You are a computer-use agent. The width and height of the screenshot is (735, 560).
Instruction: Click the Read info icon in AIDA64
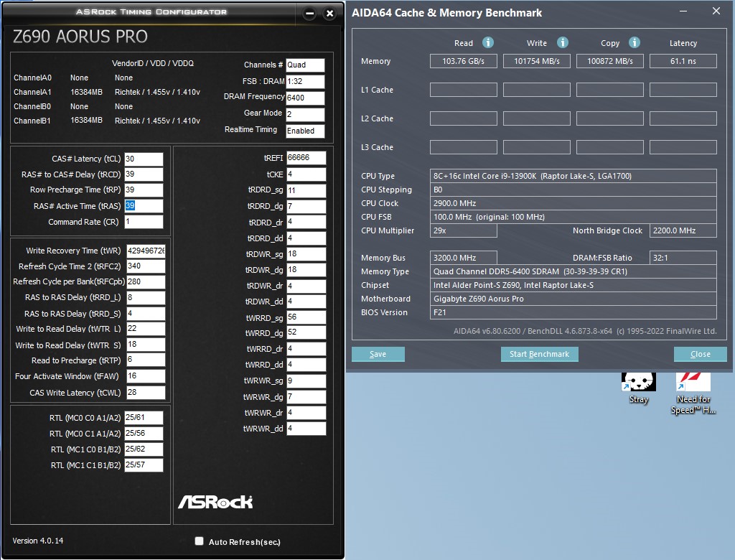tap(488, 42)
